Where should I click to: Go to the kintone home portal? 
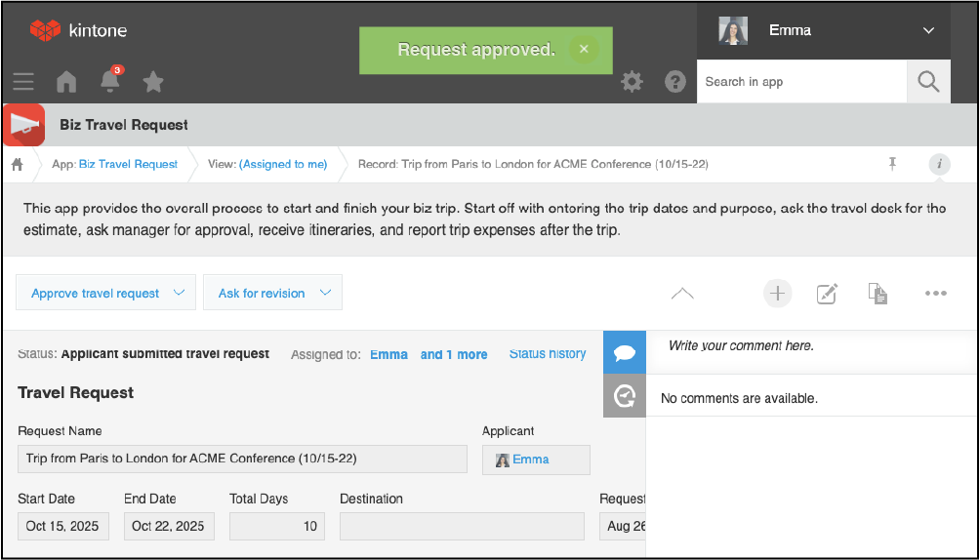66,82
